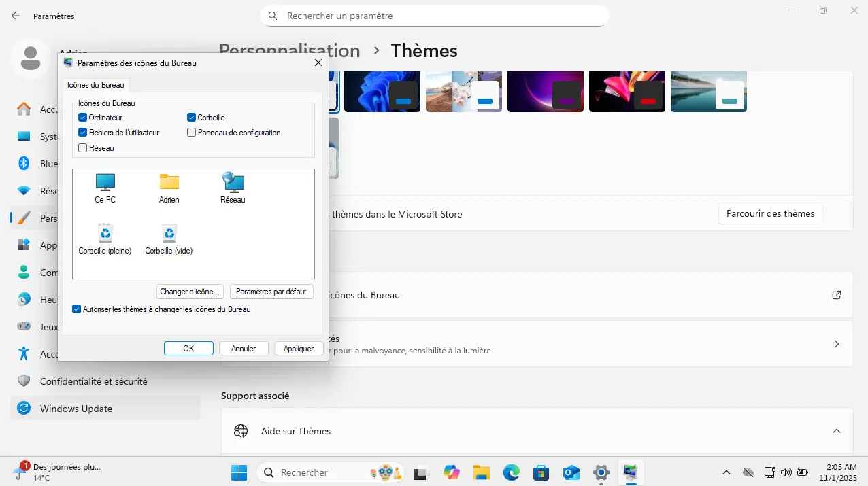868x486 pixels.
Task: Launch Copilot from the taskbar
Action: point(451,472)
